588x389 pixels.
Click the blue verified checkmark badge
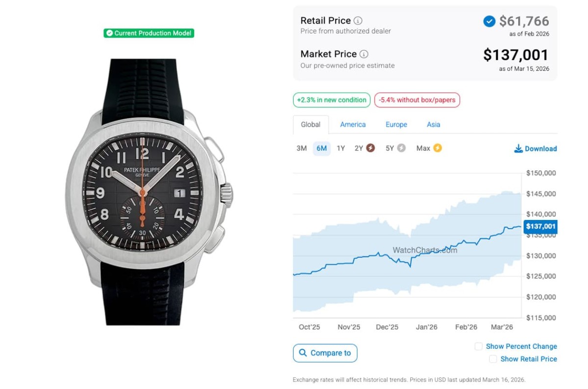[489, 21]
